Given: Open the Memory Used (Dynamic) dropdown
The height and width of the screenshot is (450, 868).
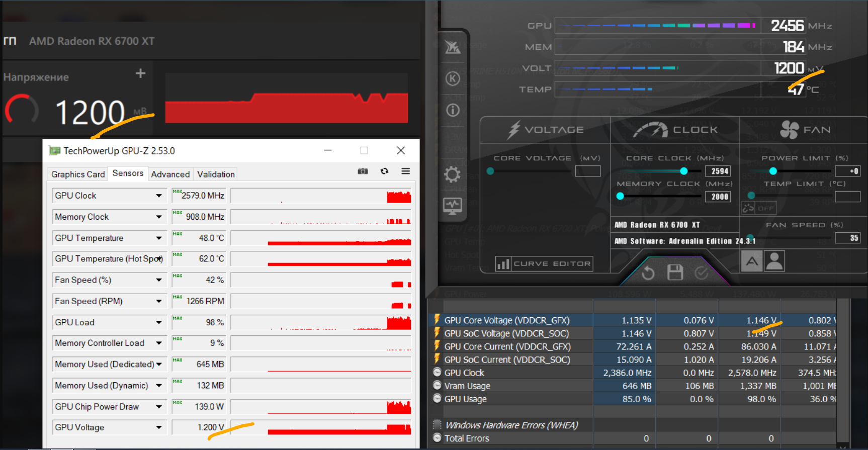Looking at the screenshot, I should point(159,385).
